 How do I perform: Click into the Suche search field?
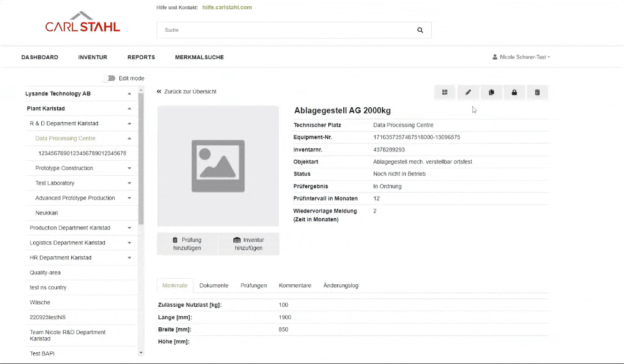pos(281,30)
